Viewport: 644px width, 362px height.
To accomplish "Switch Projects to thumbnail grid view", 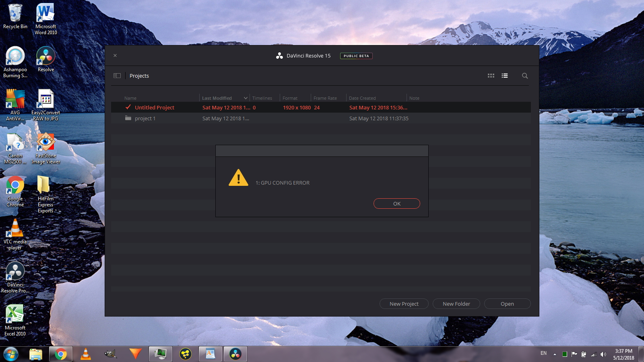I will tap(491, 76).
